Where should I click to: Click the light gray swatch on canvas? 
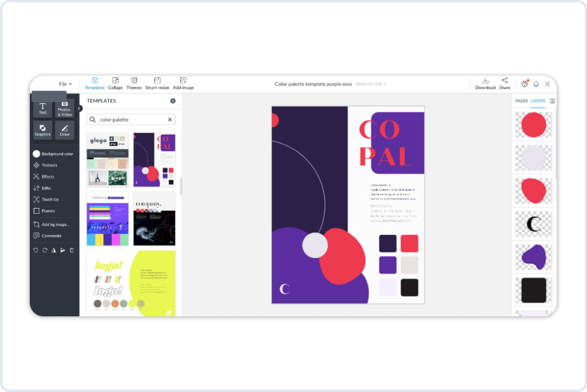click(x=409, y=265)
